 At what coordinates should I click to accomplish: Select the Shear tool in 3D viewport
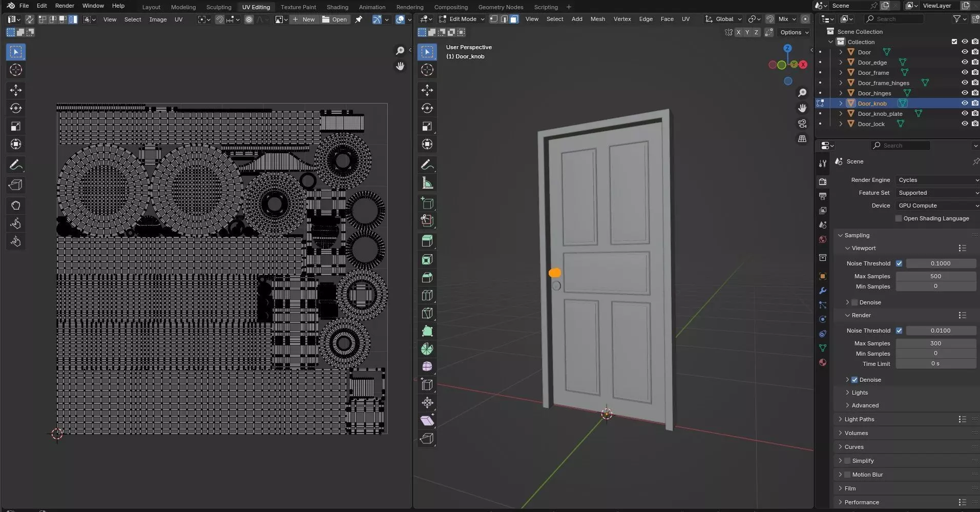point(427,421)
